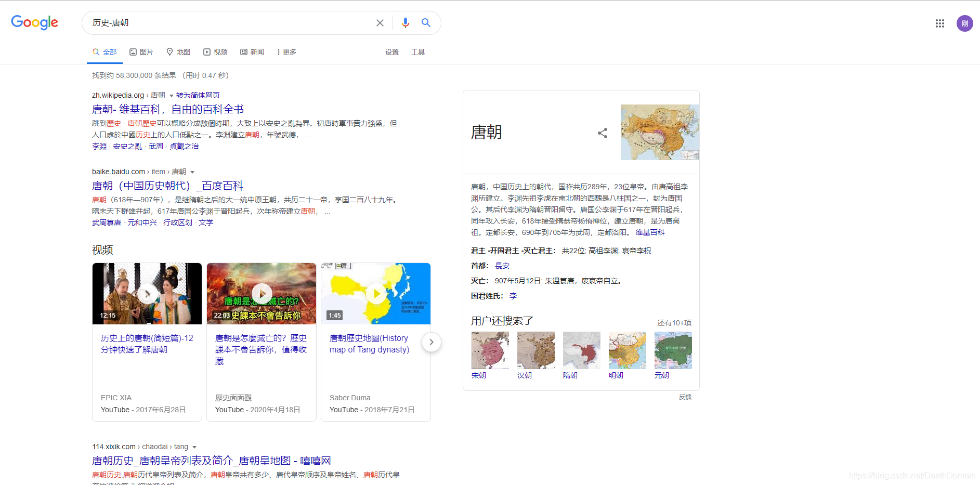Open the 武周 sitelink
980x485 pixels.
click(x=156, y=146)
